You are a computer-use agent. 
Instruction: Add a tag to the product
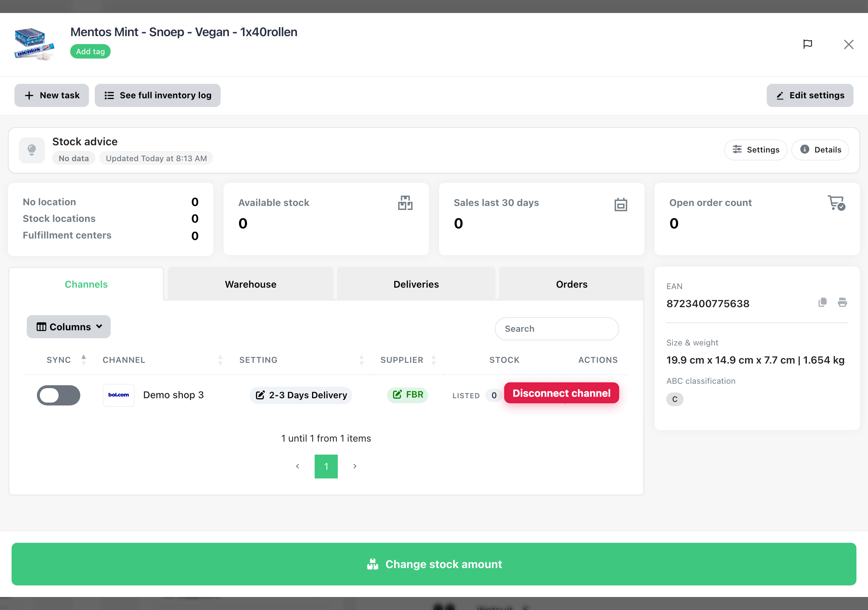(x=90, y=51)
